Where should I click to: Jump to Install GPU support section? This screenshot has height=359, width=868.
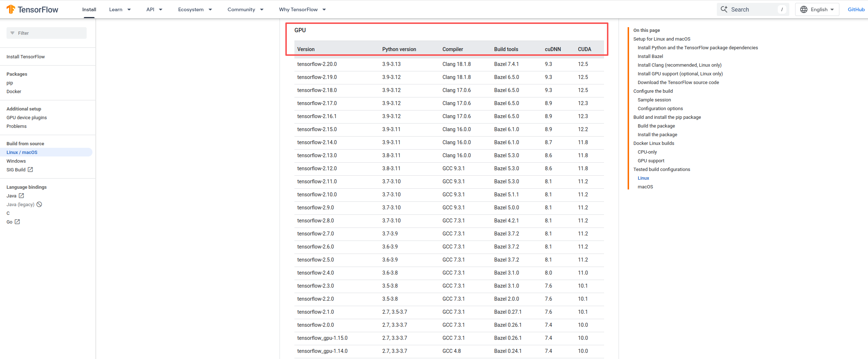pyautogui.click(x=680, y=74)
